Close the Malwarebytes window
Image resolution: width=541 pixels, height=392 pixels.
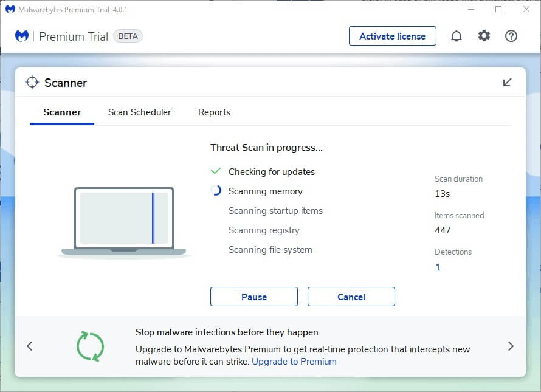pyautogui.click(x=526, y=9)
